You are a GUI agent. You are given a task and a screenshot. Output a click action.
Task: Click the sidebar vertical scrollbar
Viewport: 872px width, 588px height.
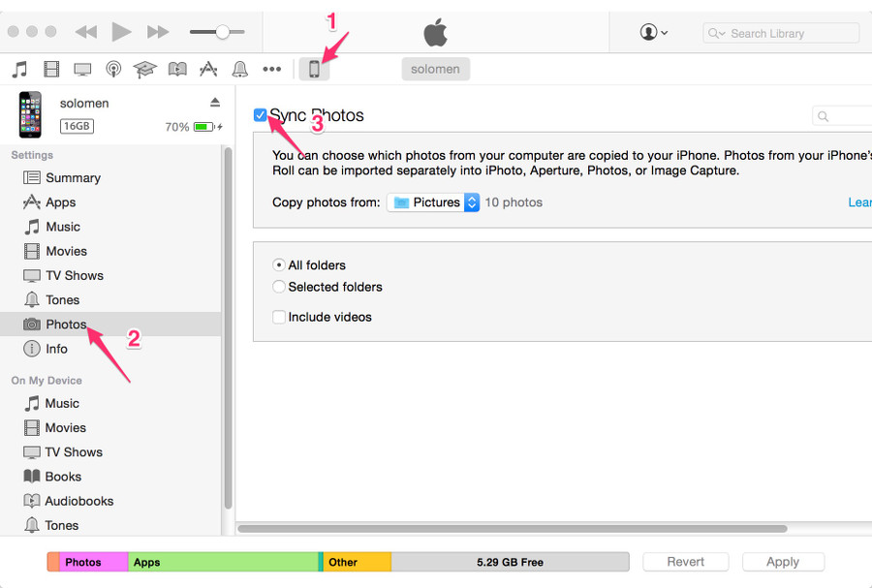coord(228,327)
